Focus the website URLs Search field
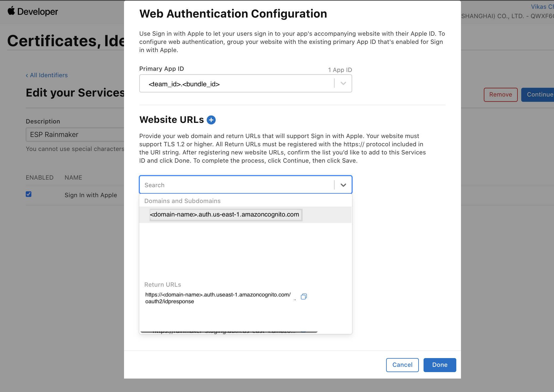554x392 pixels. [237, 185]
